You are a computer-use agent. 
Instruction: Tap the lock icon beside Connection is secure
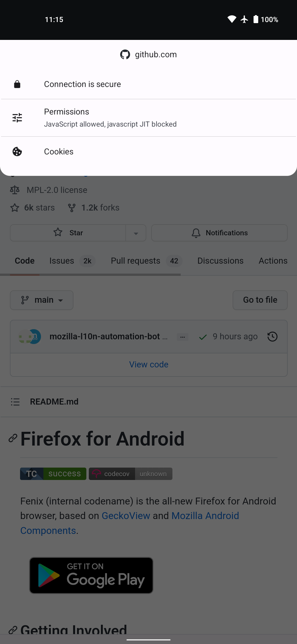pyautogui.click(x=17, y=84)
